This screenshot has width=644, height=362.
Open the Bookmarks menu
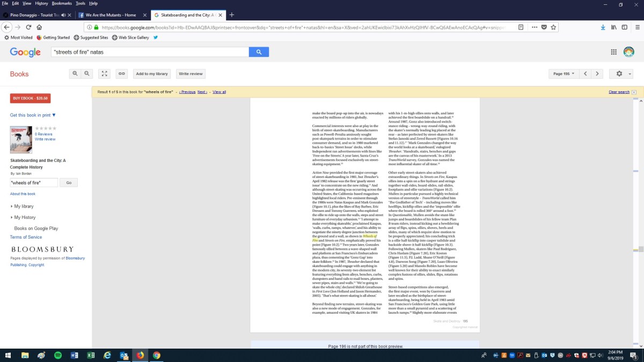[x=61, y=3]
